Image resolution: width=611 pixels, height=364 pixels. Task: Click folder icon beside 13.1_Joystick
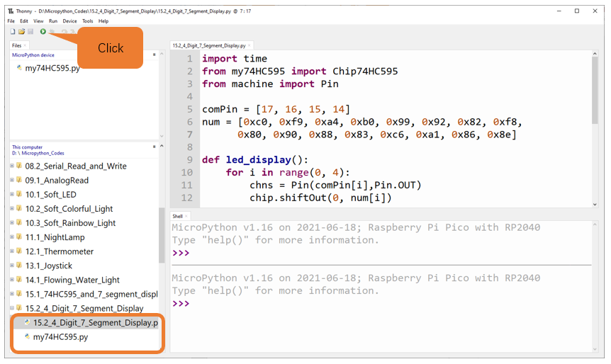(18, 266)
